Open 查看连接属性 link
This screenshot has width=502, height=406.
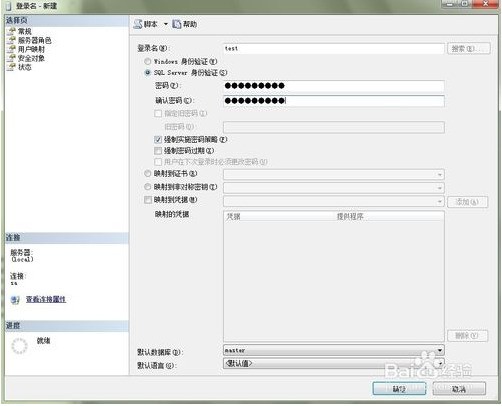[x=46, y=299]
